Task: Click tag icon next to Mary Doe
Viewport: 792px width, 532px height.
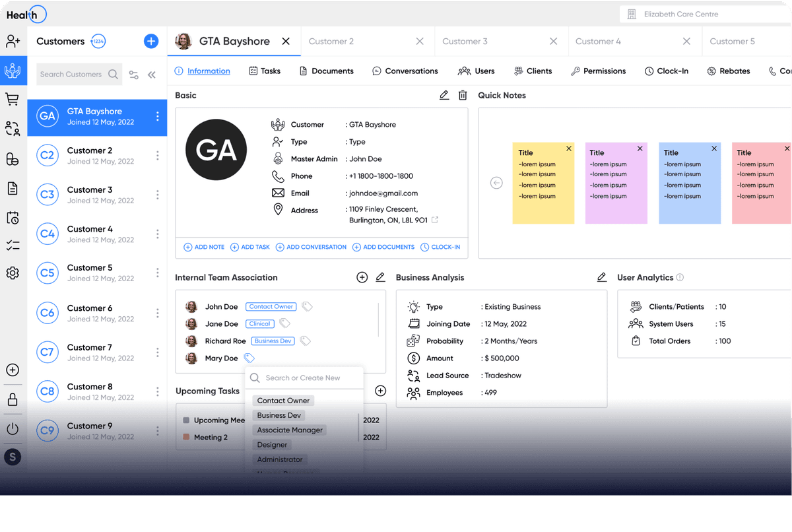Action: click(x=249, y=358)
